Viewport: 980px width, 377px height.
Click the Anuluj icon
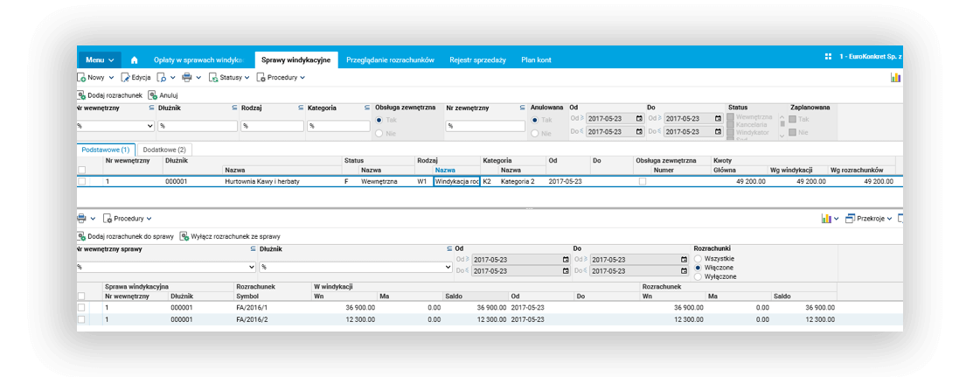[152, 95]
